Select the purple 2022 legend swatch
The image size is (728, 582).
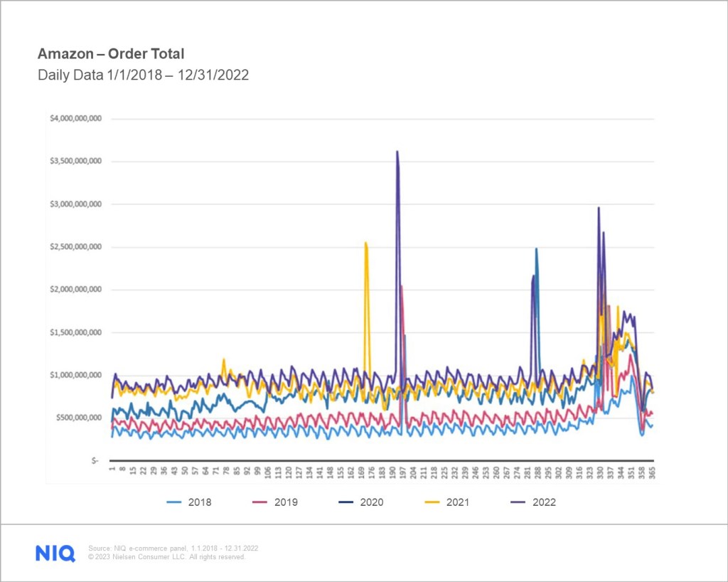coord(518,502)
